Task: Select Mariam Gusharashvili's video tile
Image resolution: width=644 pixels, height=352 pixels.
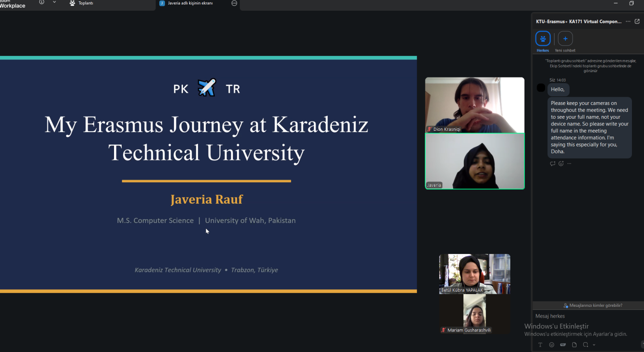Action: pos(475,314)
